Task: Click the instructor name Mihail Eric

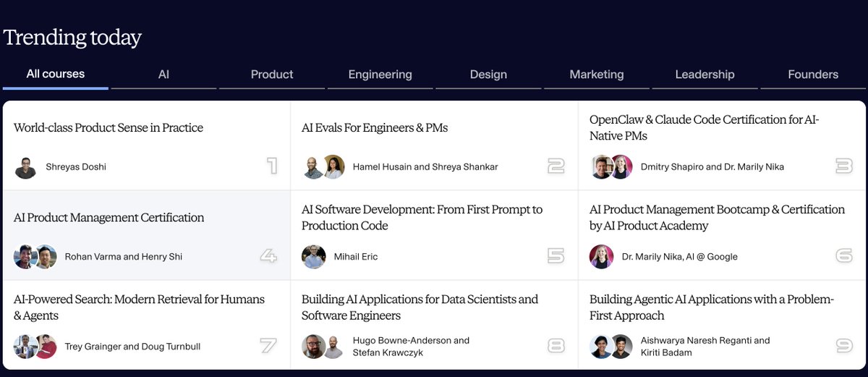Action: pyautogui.click(x=356, y=257)
